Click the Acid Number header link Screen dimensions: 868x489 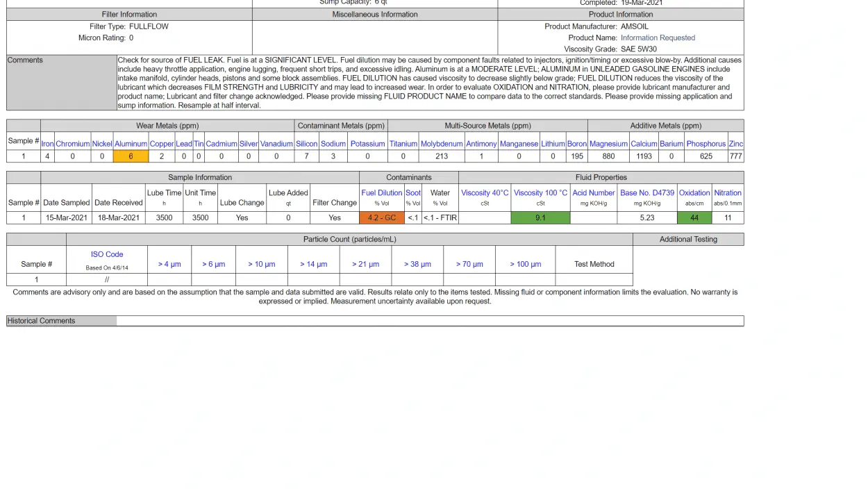coord(593,193)
